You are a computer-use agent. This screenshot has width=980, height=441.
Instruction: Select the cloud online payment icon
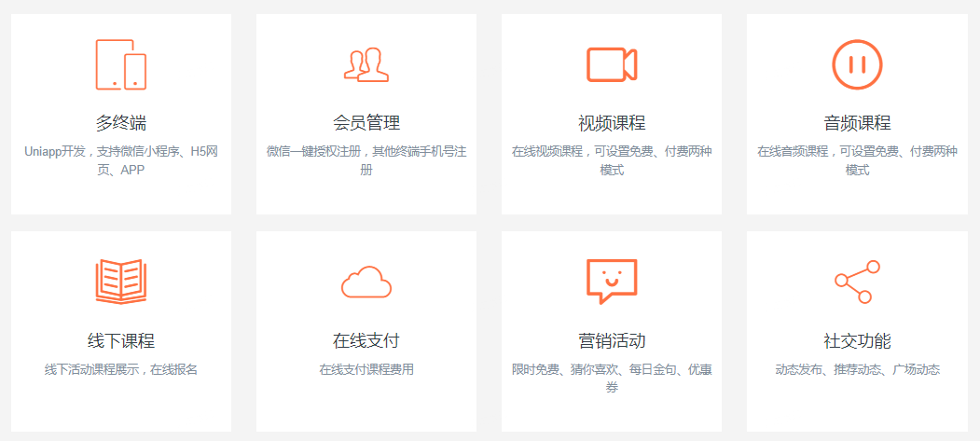coord(366,282)
